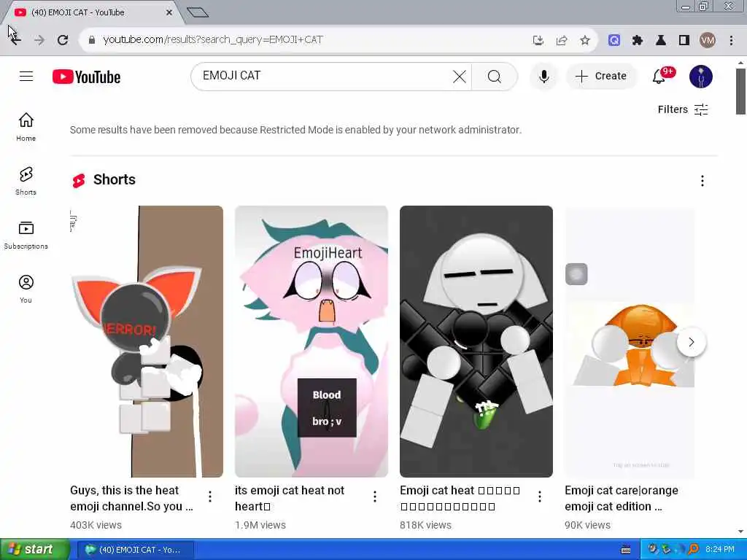This screenshot has height=560, width=747.
Task: Click the 8:24 PM taskbar clock
Action: tap(720, 550)
